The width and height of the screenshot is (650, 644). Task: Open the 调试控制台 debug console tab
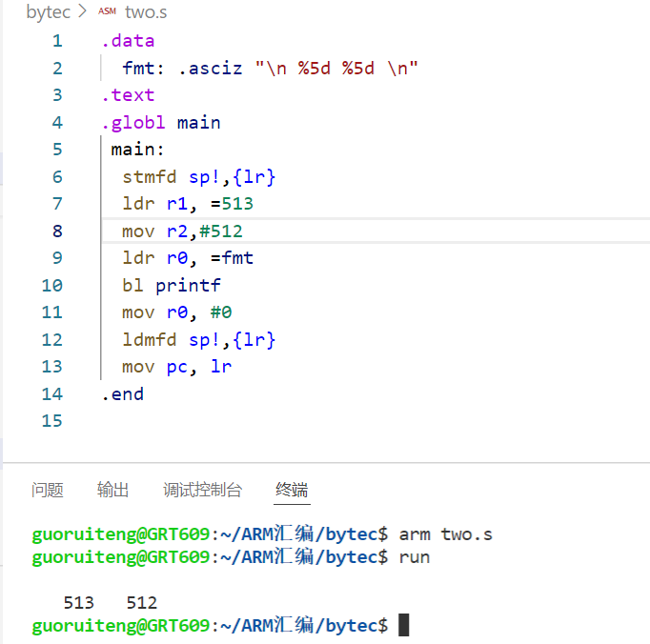pyautogui.click(x=202, y=490)
